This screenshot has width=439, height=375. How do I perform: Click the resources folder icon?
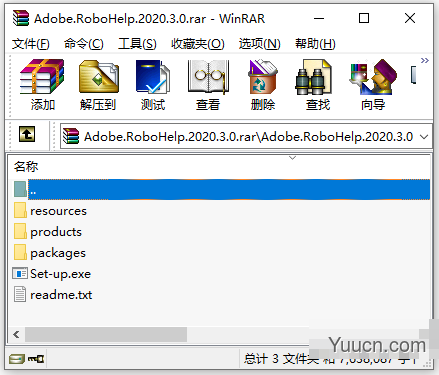20,211
